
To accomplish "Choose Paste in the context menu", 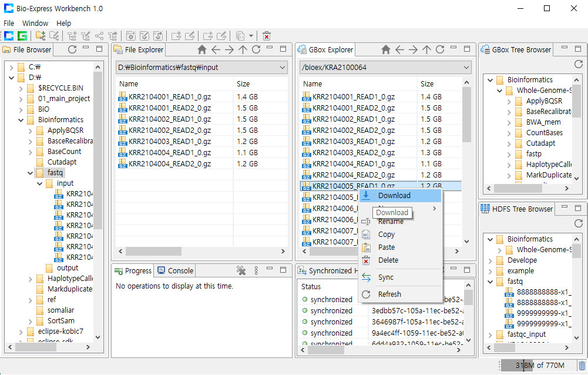I will (x=401, y=247).
